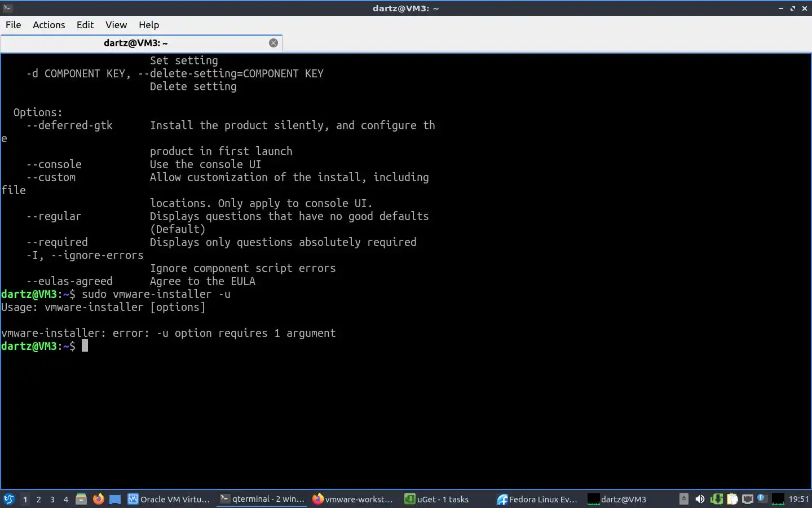Click the uGet tray icon
The image size is (812, 508).
(716, 499)
